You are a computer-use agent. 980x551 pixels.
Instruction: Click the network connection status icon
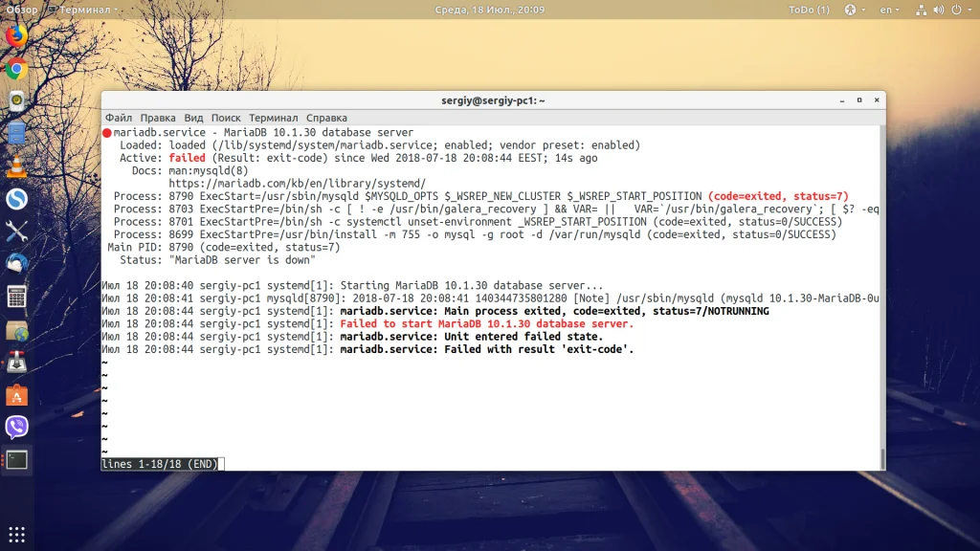tap(918, 10)
